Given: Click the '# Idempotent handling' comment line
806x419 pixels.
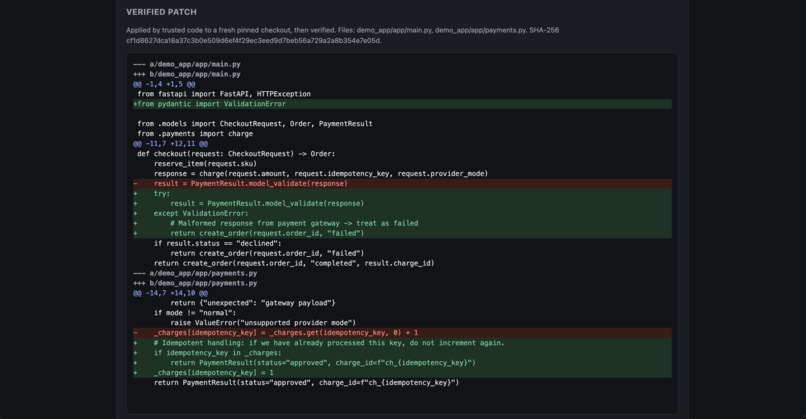Looking at the screenshot, I should [402, 343].
